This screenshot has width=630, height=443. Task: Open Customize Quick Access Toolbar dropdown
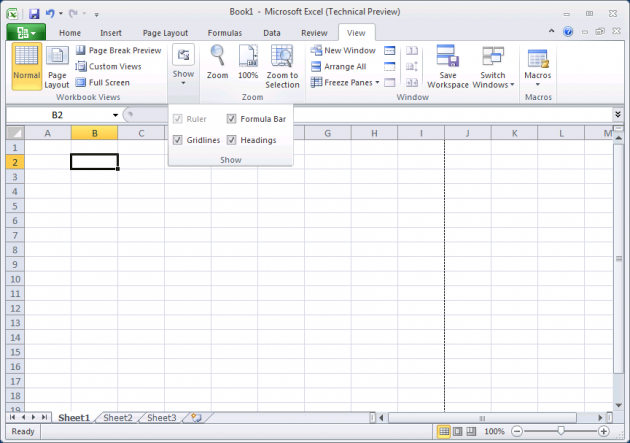point(96,14)
